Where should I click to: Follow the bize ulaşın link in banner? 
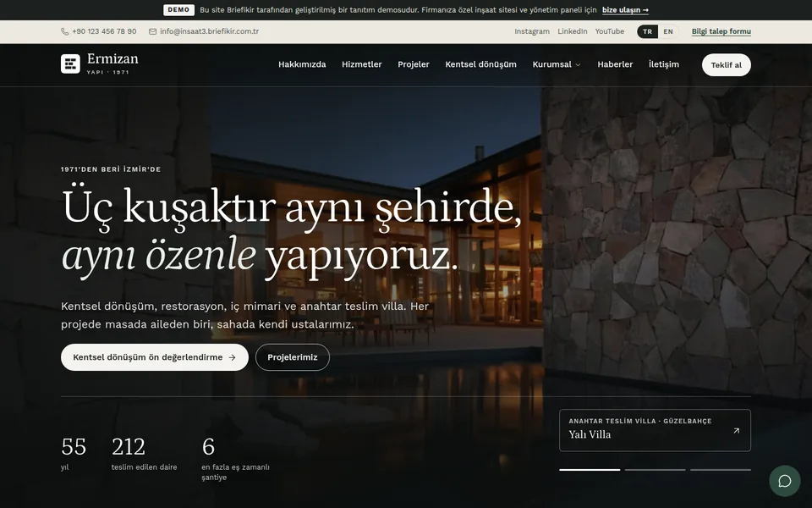tap(625, 10)
